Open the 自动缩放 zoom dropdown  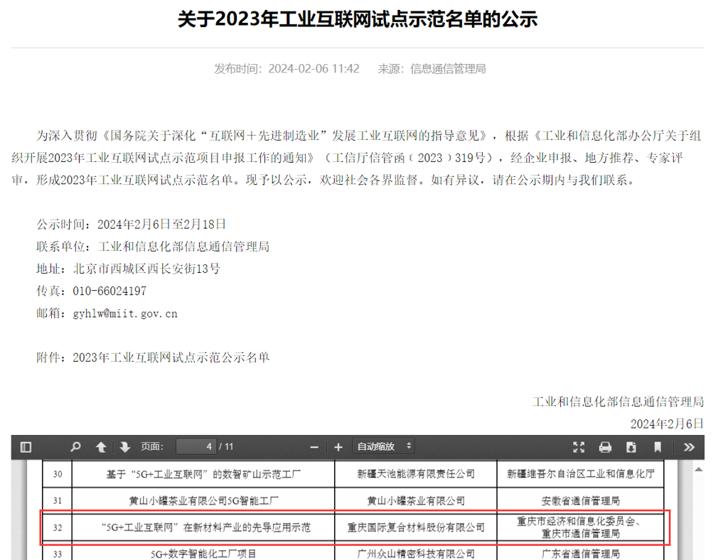[384, 446]
